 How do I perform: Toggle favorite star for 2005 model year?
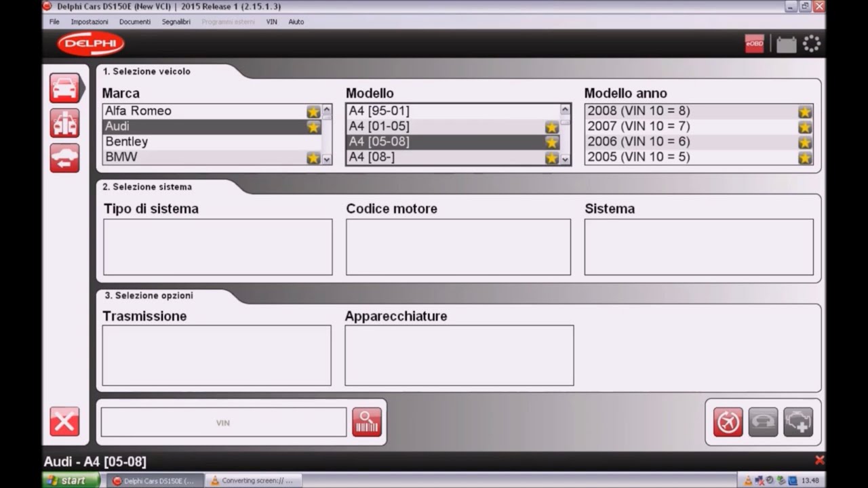tap(805, 158)
